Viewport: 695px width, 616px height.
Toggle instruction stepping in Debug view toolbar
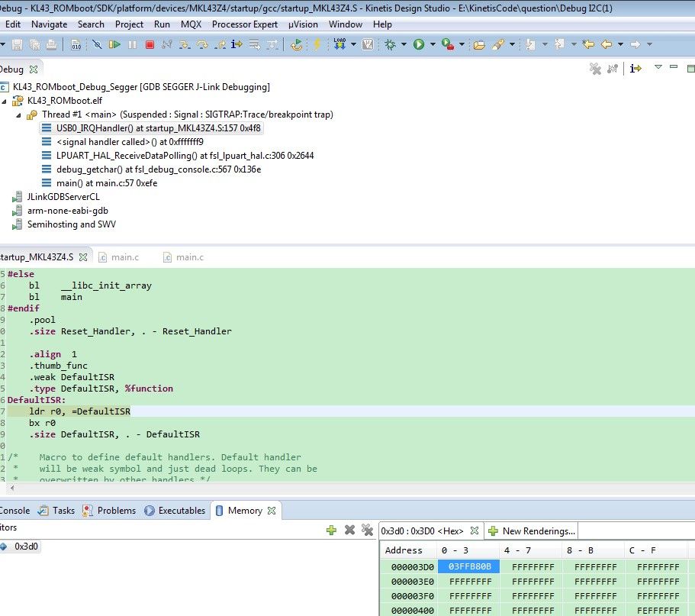coord(635,69)
